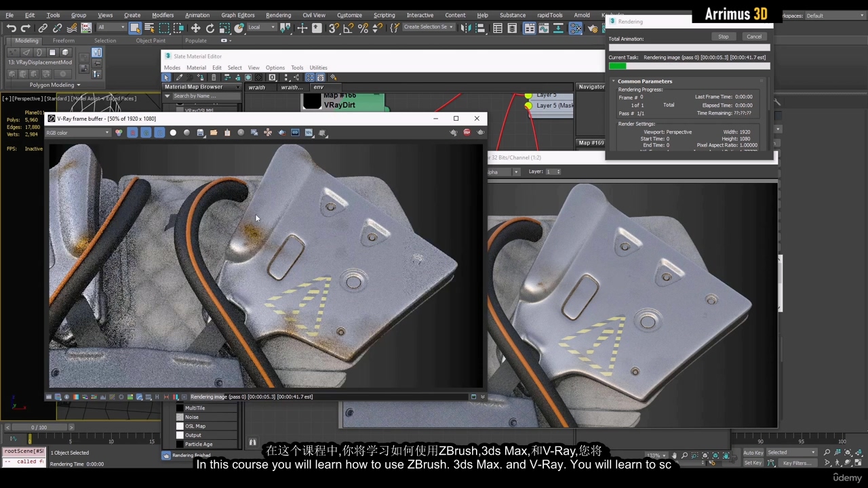Screen dimensions: 868x488
Task: Open Graph Editors menu
Action: pyautogui.click(x=237, y=15)
